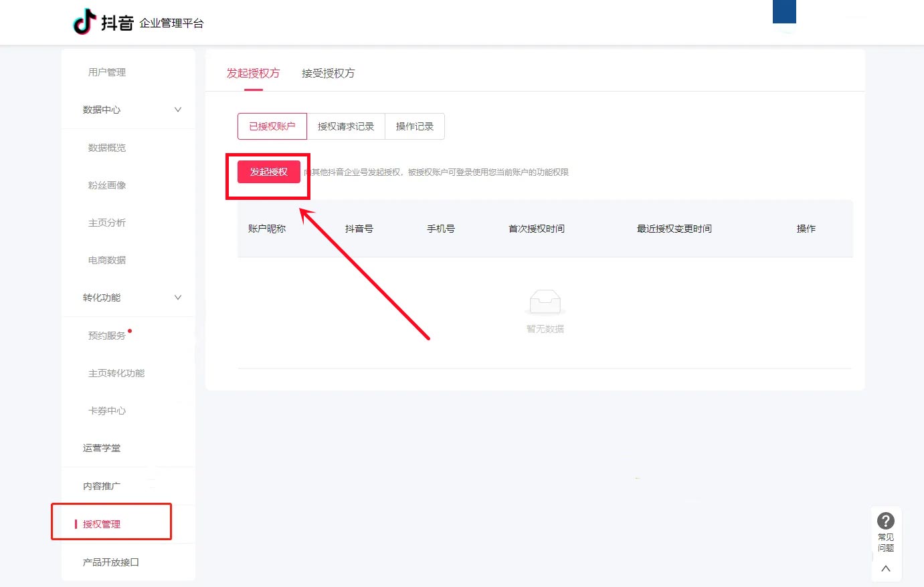
Task: Click the 手机号 column header
Action: (441, 229)
